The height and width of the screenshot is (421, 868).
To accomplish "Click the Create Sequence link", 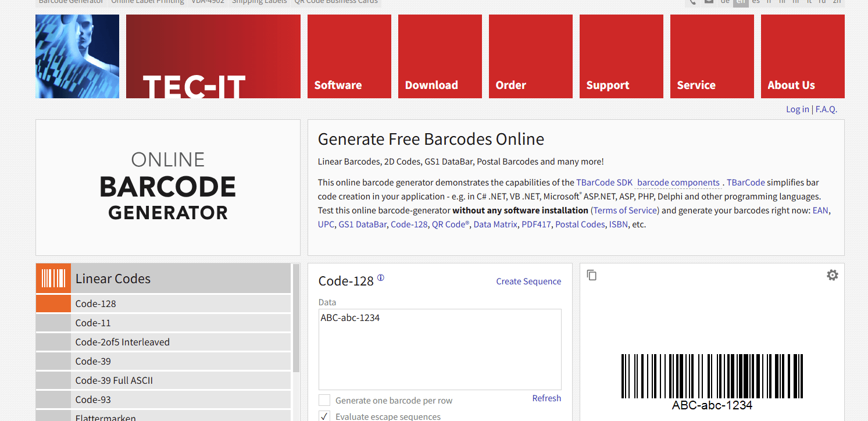I will click(x=528, y=281).
